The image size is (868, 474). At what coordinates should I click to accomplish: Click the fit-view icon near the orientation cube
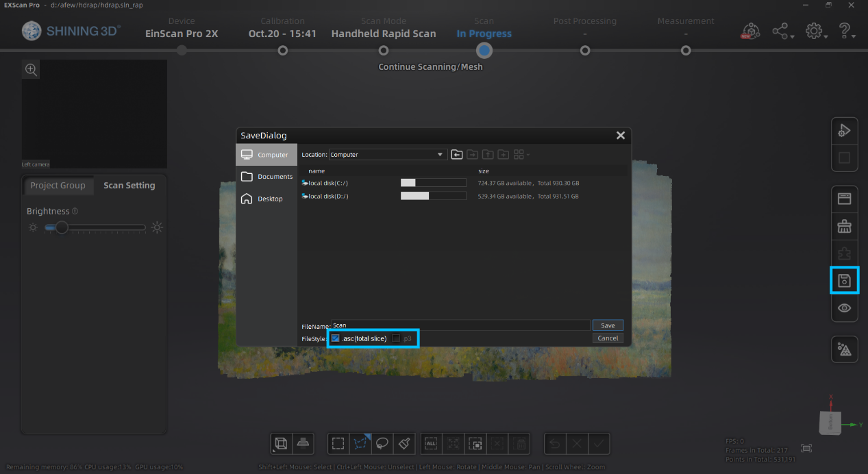806,448
